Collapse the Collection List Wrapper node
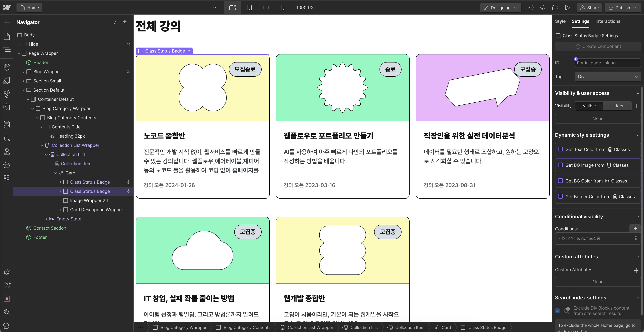 tap(42, 145)
